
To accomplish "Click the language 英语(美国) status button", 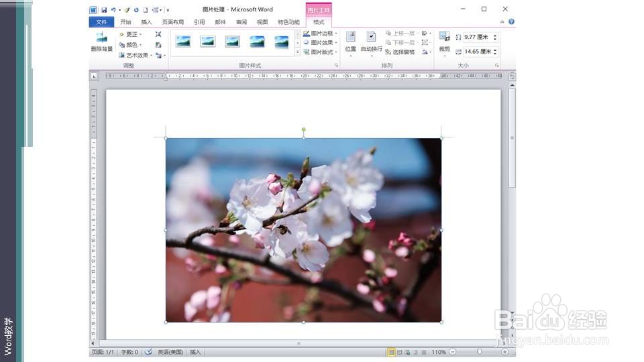I will click(x=170, y=352).
